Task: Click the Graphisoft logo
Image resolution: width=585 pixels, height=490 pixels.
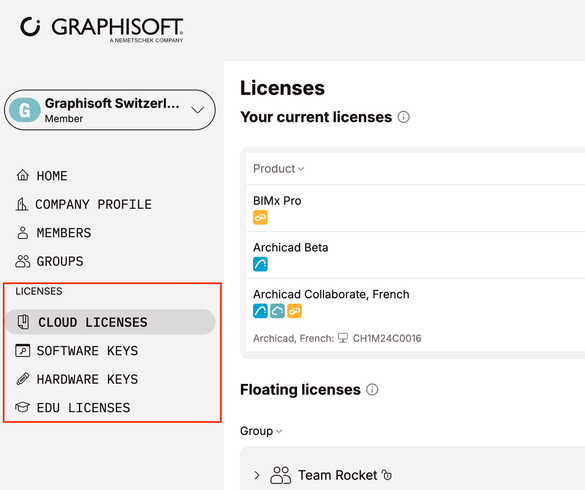Action: (x=101, y=29)
